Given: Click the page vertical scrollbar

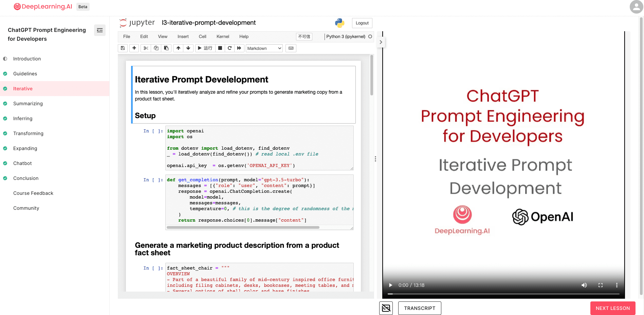Looking at the screenshot, I should point(641,156).
